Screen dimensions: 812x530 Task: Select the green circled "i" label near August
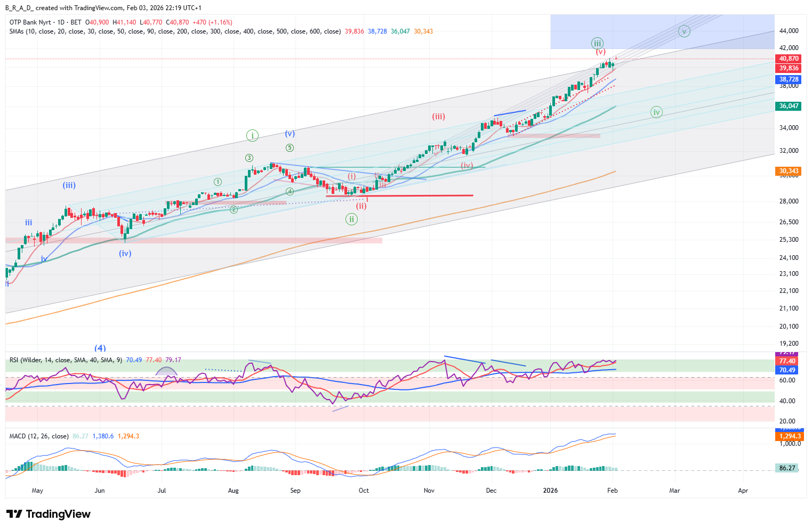click(252, 136)
